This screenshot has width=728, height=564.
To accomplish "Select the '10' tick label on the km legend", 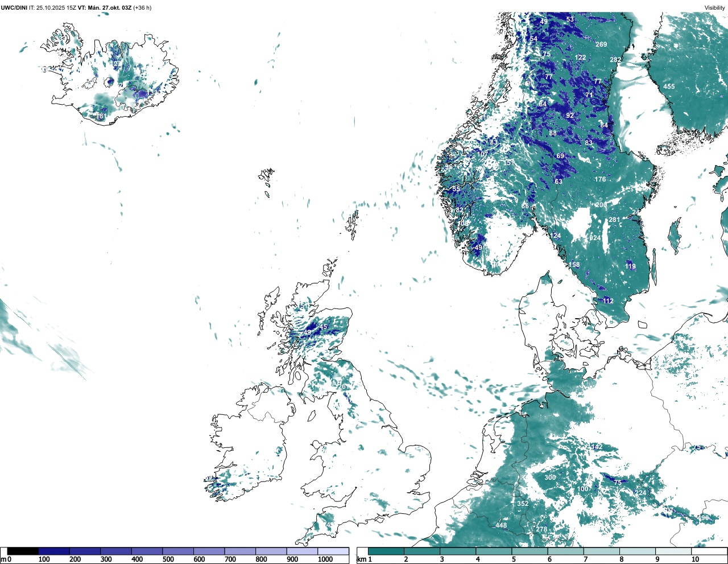I will click(x=695, y=559).
